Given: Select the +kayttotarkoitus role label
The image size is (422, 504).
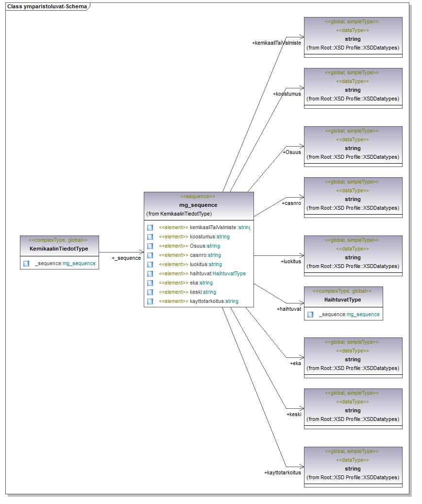Looking at the screenshot, I should click(283, 472).
